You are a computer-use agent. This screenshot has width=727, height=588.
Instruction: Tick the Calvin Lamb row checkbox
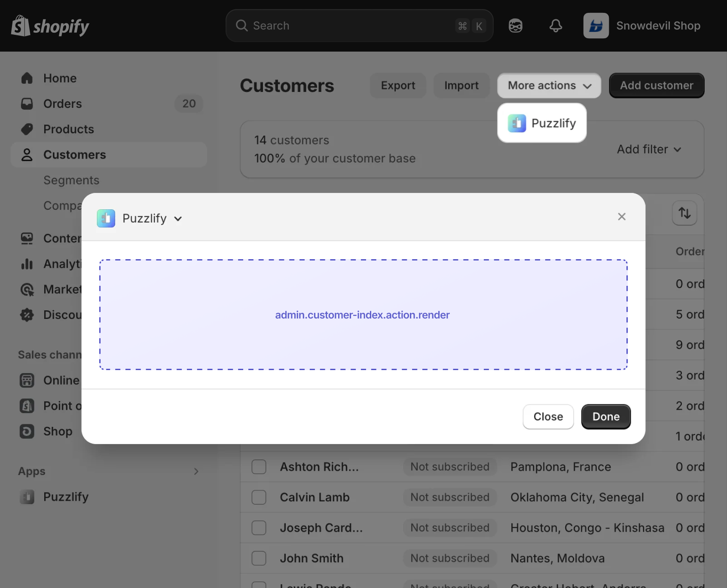[259, 497]
